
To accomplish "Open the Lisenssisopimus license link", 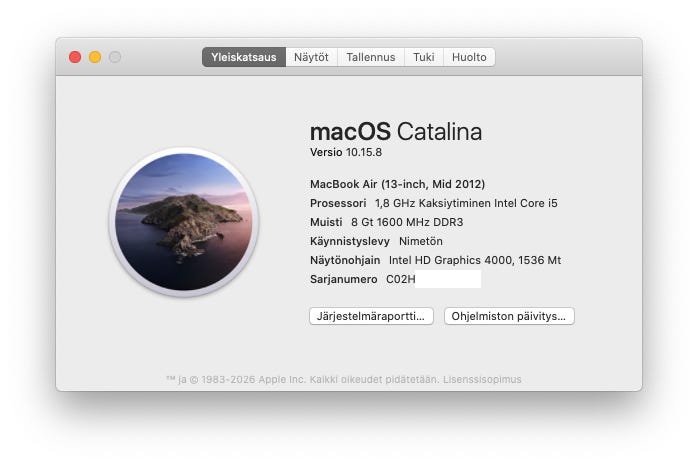I will pos(482,380).
